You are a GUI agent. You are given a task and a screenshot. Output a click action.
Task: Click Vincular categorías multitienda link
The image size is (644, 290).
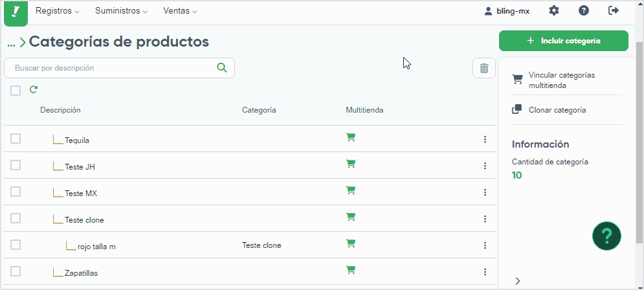pyautogui.click(x=562, y=80)
